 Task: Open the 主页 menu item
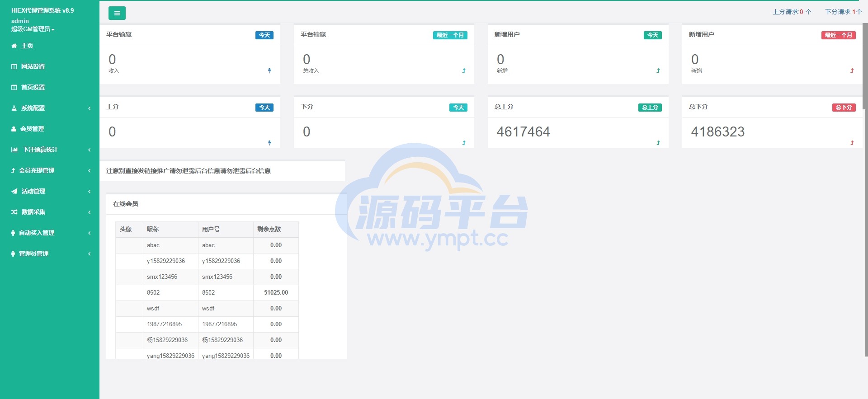click(50, 46)
